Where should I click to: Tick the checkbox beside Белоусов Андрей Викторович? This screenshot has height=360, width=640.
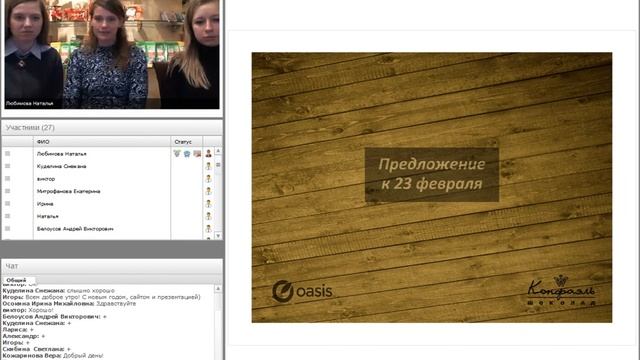tap(7, 229)
